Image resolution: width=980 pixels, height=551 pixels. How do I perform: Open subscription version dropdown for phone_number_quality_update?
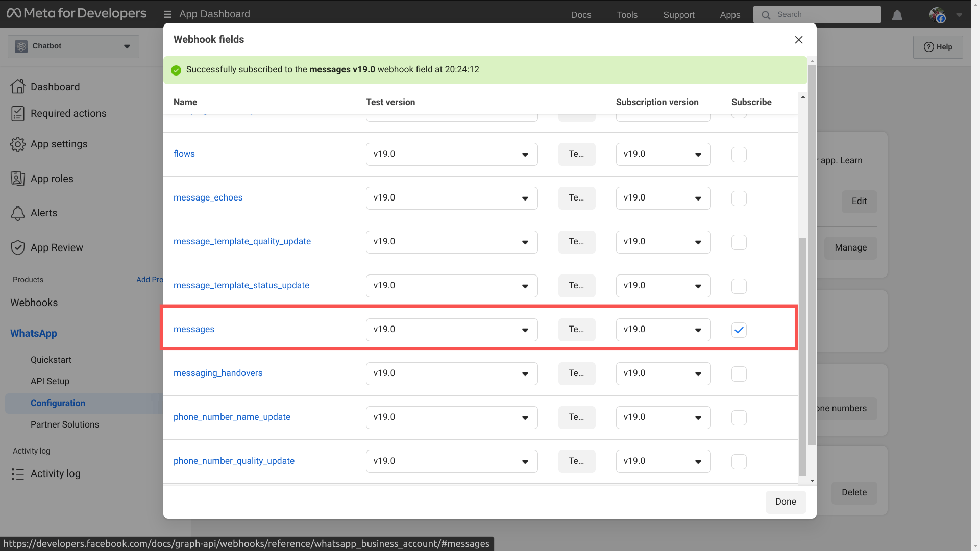pos(663,462)
